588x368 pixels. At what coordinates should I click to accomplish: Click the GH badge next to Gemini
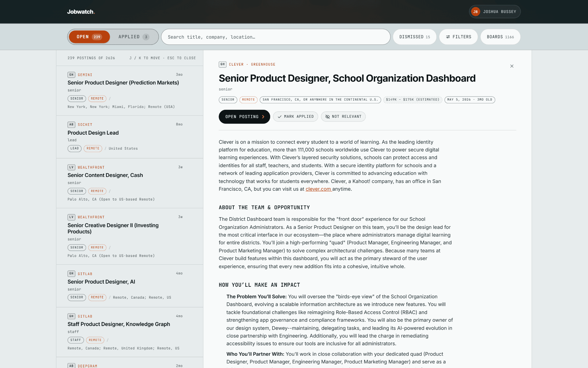click(x=71, y=75)
